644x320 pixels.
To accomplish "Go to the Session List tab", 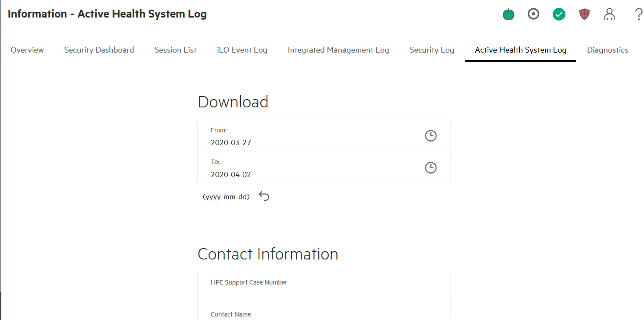I will tap(175, 50).
